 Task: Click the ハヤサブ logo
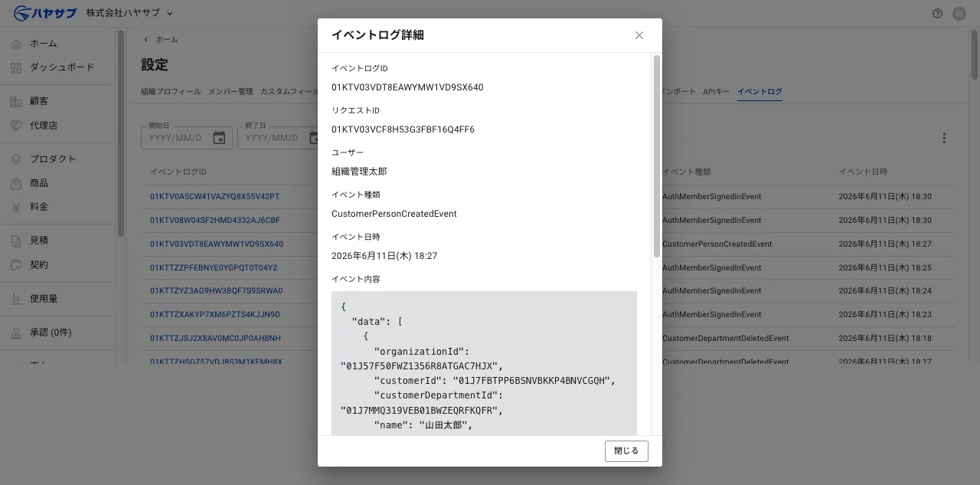point(44,13)
